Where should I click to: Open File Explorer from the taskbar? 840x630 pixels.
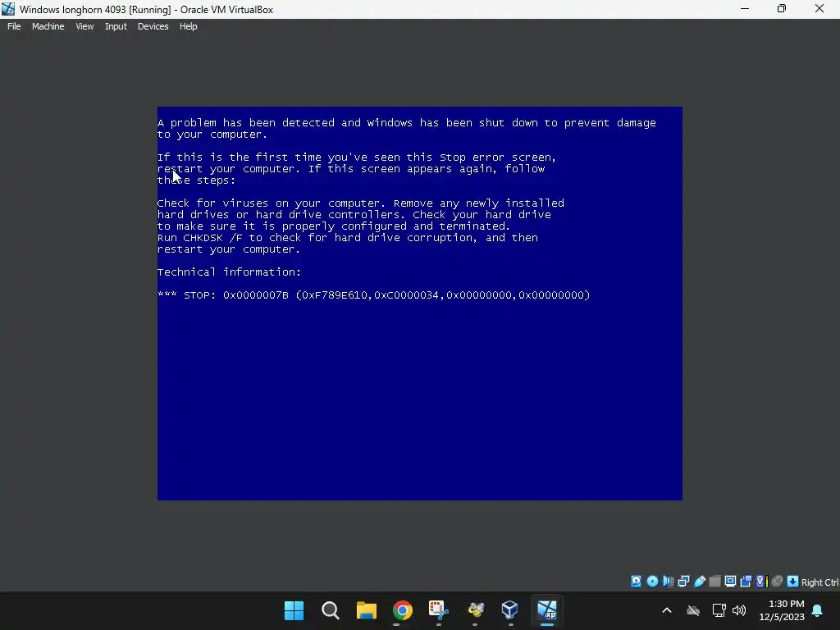click(x=367, y=610)
